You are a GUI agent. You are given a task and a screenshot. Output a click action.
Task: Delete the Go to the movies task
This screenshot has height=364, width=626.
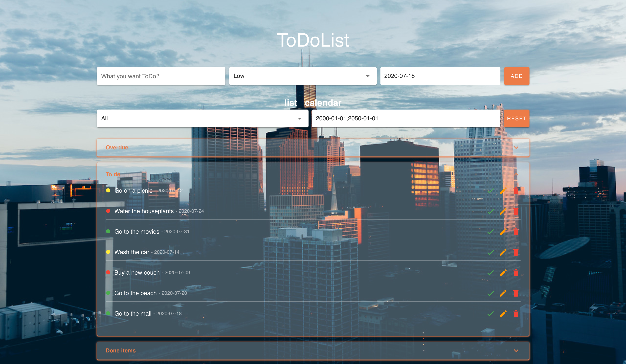pos(516,232)
